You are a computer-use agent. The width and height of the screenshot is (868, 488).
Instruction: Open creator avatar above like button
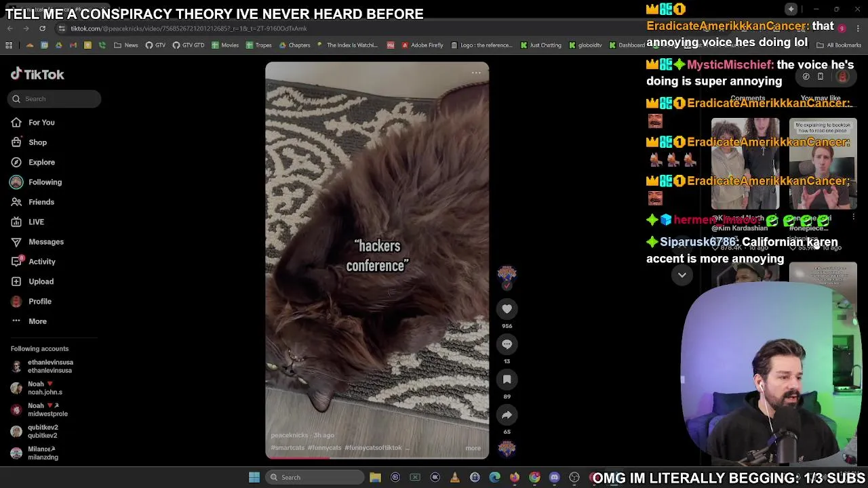pos(507,274)
